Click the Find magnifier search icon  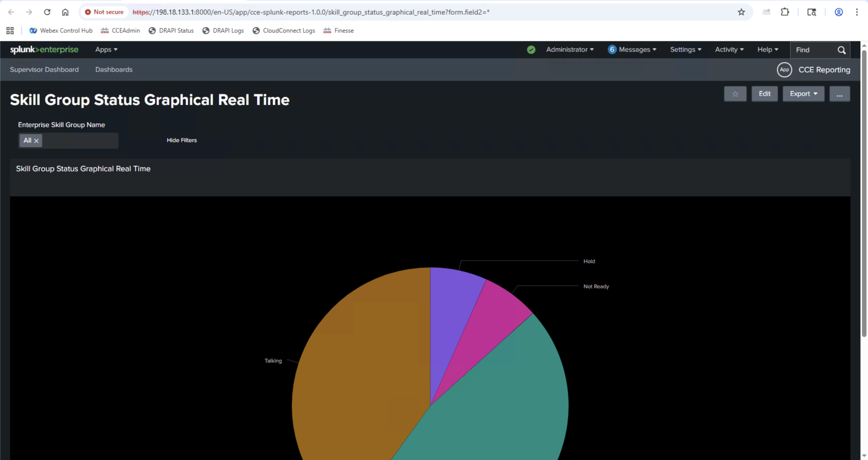(842, 50)
